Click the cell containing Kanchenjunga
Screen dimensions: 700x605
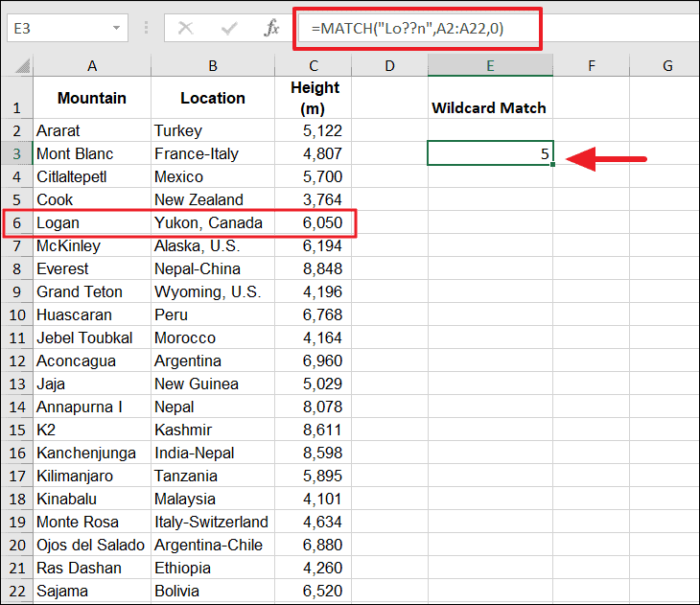pos(92,453)
